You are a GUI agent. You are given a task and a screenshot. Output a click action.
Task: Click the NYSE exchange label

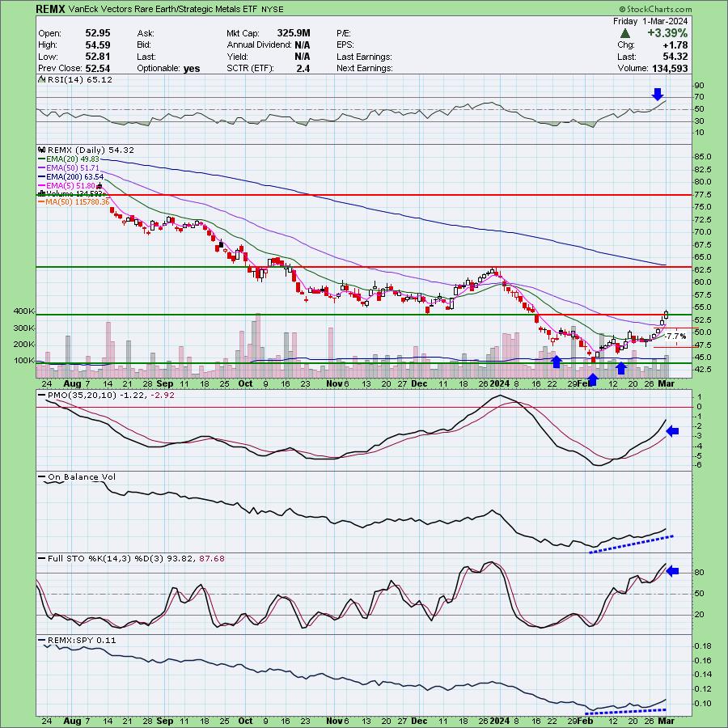pos(273,9)
